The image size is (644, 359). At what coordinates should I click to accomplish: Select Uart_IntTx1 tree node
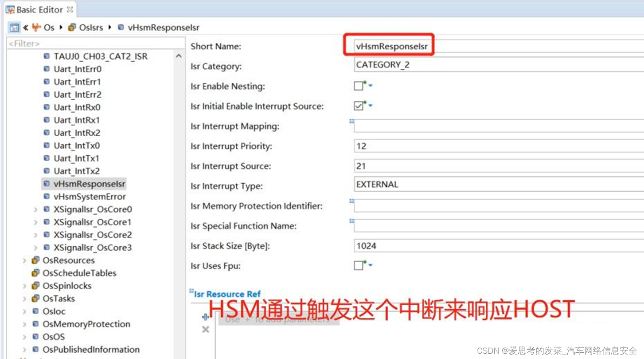point(77,158)
